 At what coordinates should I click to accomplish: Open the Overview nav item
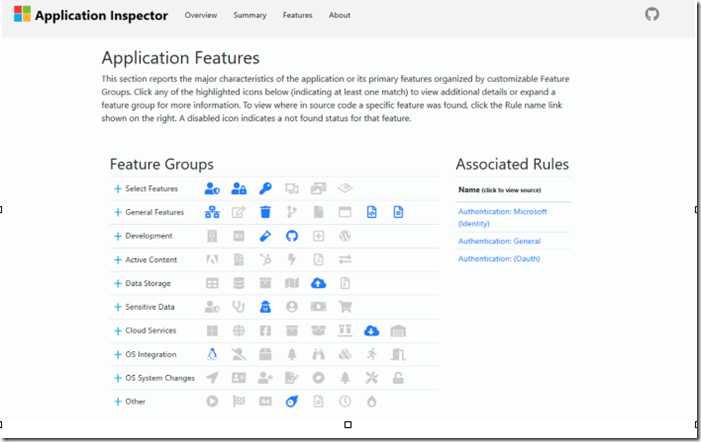click(201, 15)
